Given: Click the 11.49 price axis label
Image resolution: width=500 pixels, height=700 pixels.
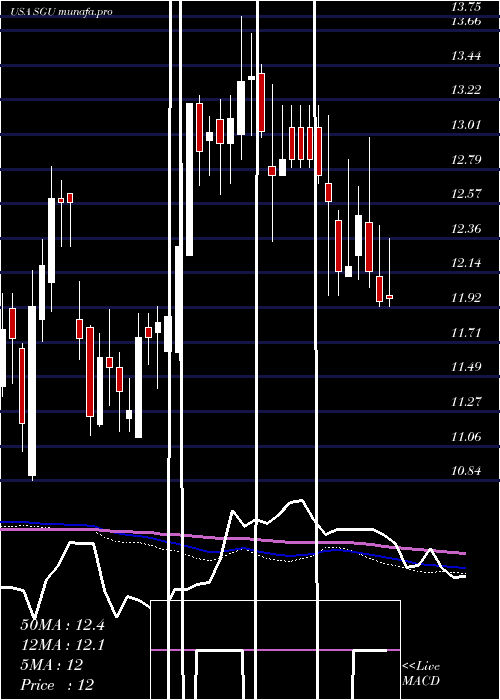Looking at the screenshot, I should (466, 367).
